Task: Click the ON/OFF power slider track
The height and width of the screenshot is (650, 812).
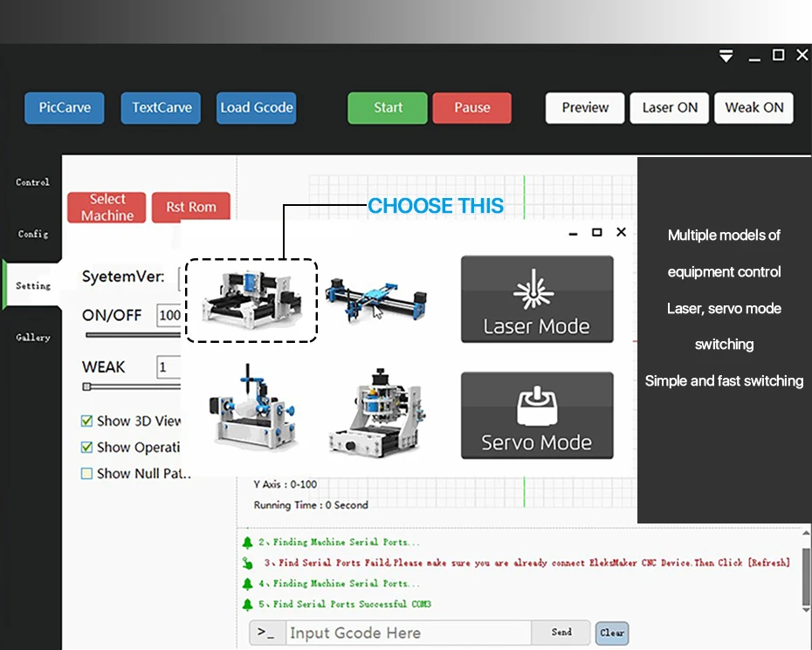Action: 133,335
